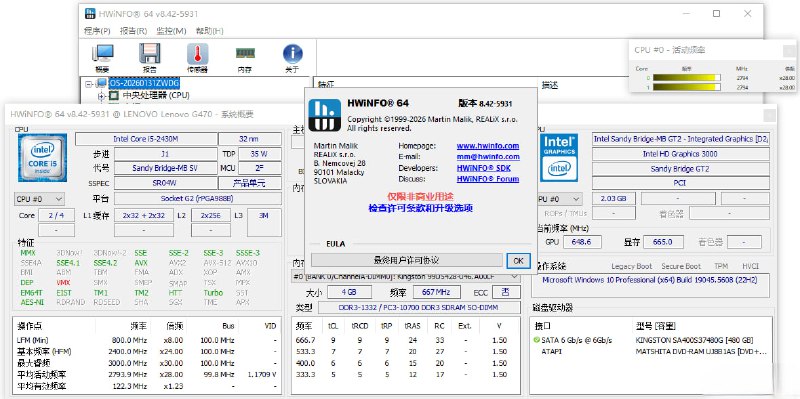Select the 平均活动频率 row
The width and height of the screenshot is (800, 399).
(146, 375)
